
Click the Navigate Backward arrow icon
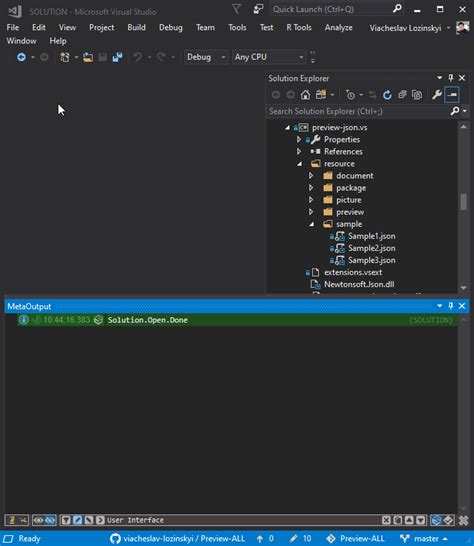coord(22,57)
